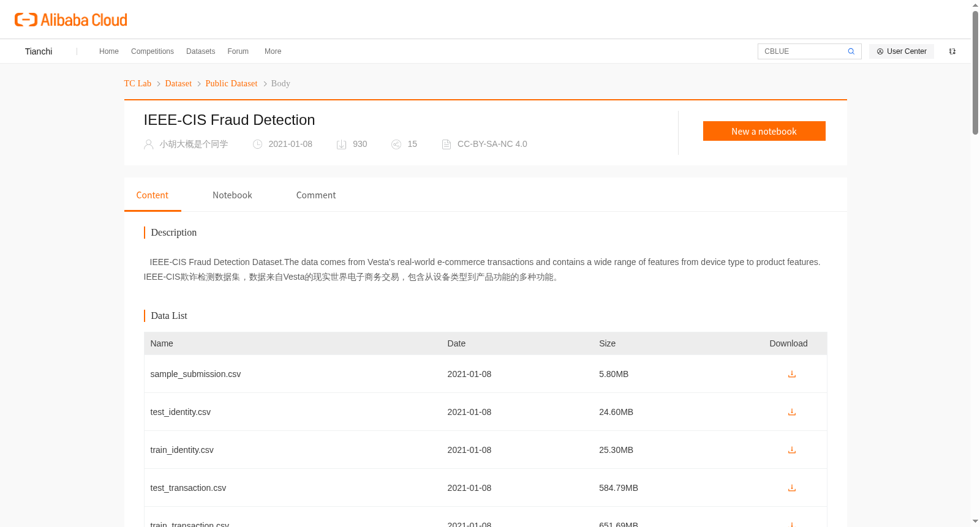The width and height of the screenshot is (980, 527).
Task: Click the author profile icon
Action: [148, 144]
